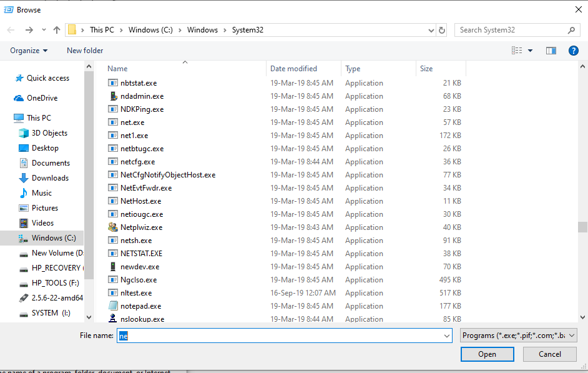Select the file netcfg.exe
Image resolution: width=588 pixels, height=373 pixels.
[x=137, y=162]
